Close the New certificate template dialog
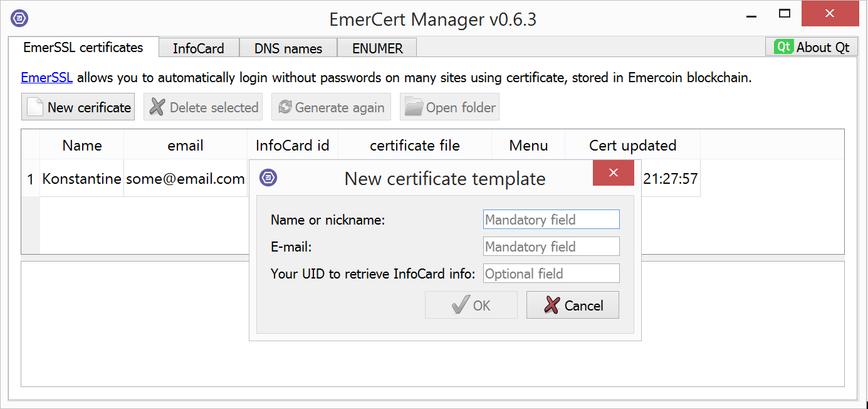Viewport: 868px width, 409px height. click(x=614, y=173)
